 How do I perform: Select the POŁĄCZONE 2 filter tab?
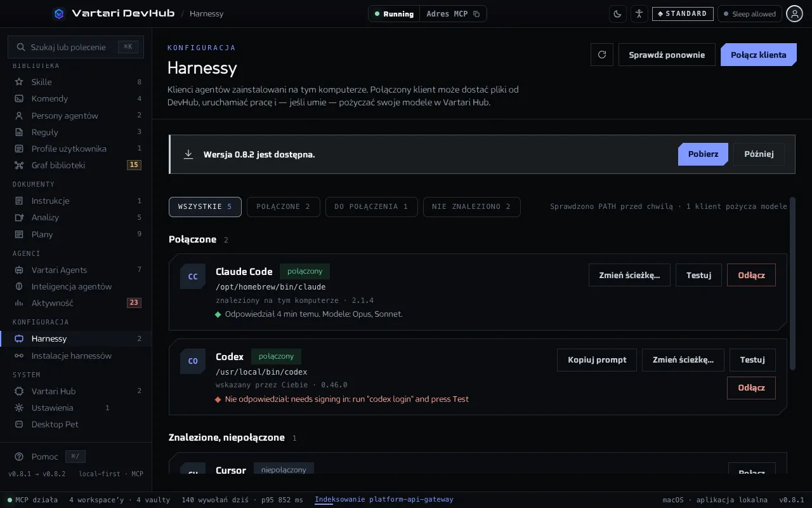click(x=284, y=206)
